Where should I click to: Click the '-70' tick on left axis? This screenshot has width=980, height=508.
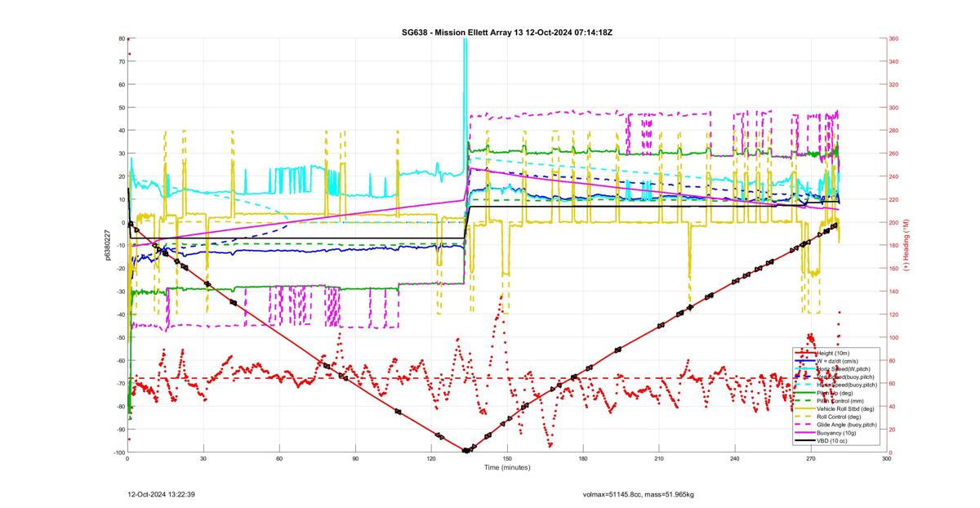coord(119,383)
